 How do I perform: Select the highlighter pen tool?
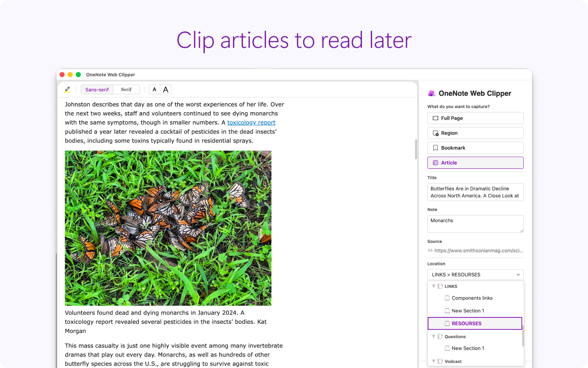[68, 90]
